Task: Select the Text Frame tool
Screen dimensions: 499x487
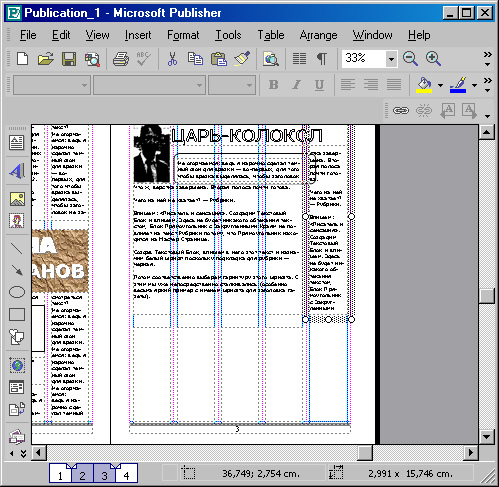Action: point(17,143)
